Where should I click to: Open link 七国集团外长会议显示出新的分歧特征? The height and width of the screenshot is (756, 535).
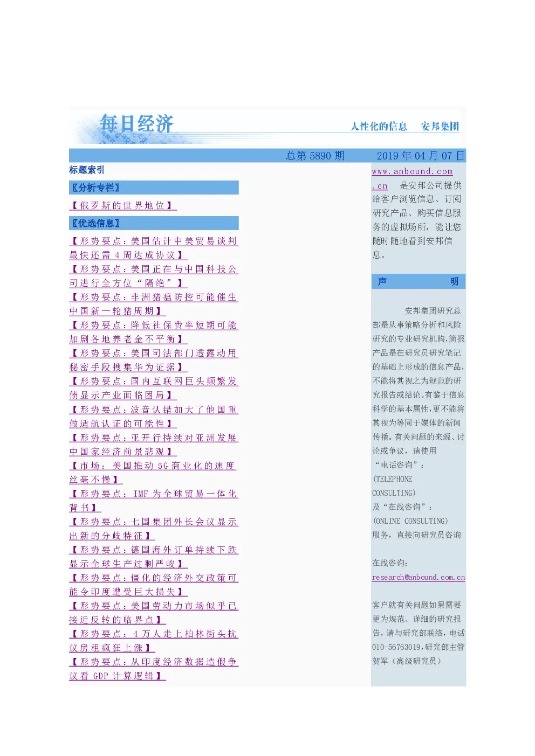[x=154, y=529]
